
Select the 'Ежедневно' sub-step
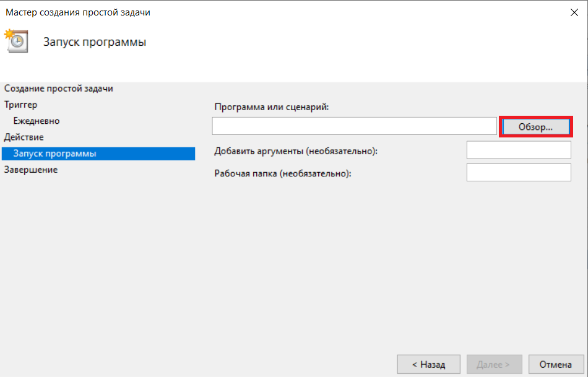point(37,121)
